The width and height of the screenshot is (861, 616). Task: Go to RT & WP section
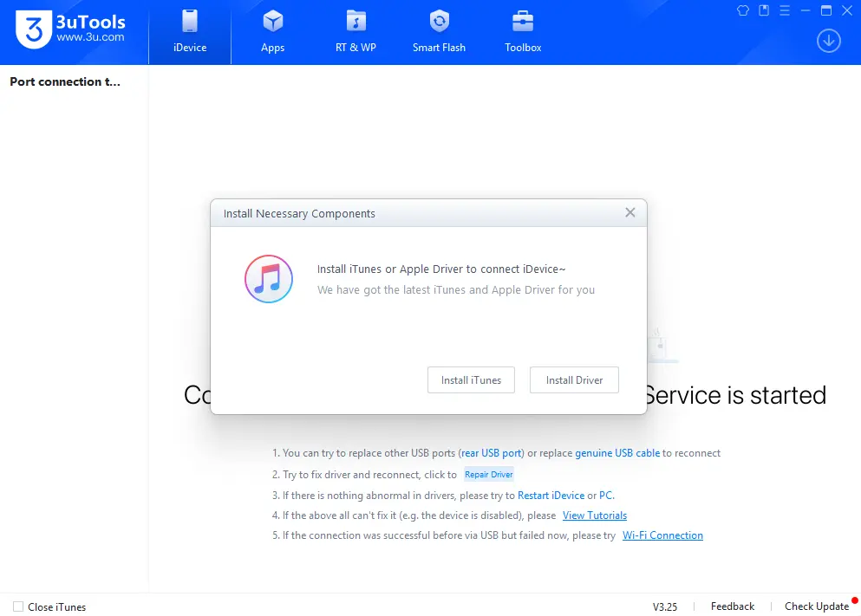click(355, 32)
